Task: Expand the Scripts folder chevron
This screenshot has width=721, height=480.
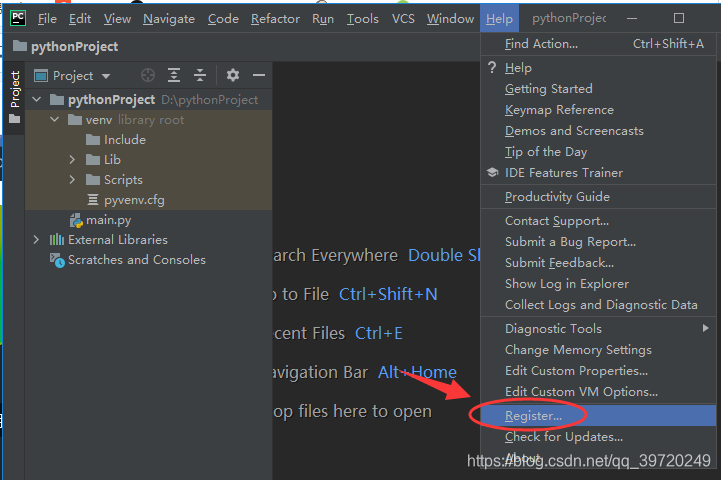Action: click(72, 179)
